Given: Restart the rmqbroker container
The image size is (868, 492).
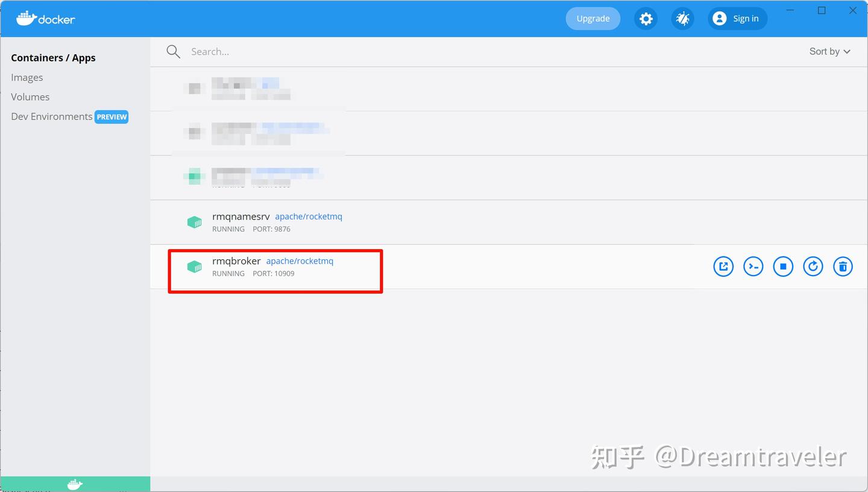Looking at the screenshot, I should (x=813, y=266).
